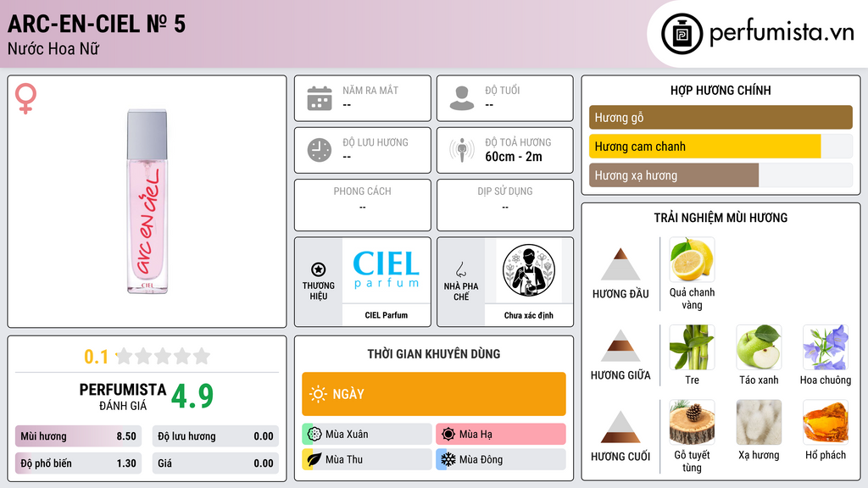Click the Hợp hương chính heading

721,90
